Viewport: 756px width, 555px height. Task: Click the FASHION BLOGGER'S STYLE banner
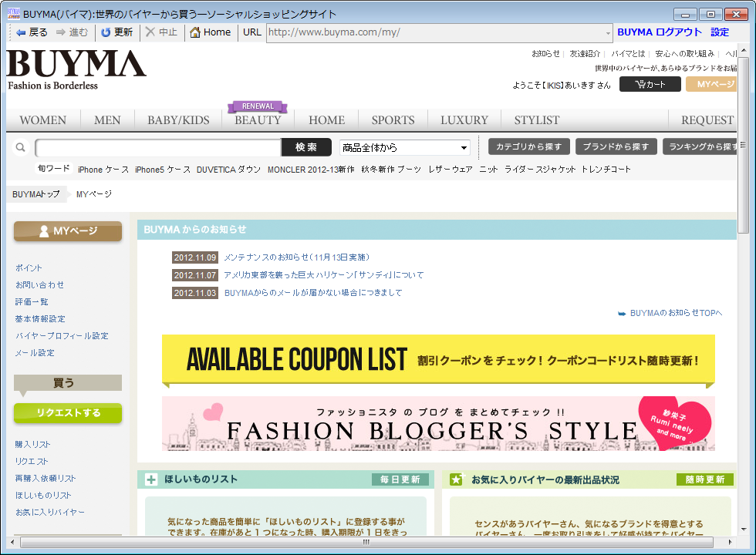[x=438, y=423]
